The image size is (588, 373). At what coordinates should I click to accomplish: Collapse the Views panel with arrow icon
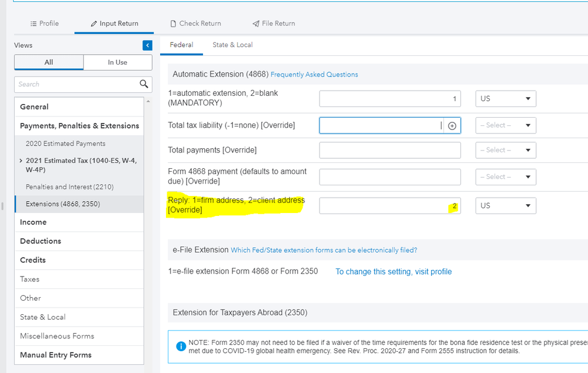tap(147, 45)
